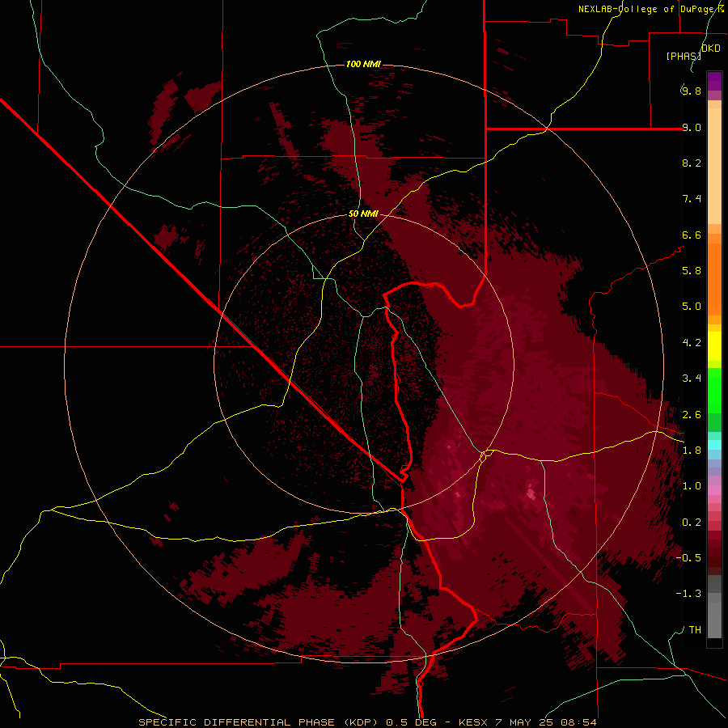Image resolution: width=728 pixels, height=728 pixels.
Task: Click the 9.8 value on the color scale
Action: (692, 91)
